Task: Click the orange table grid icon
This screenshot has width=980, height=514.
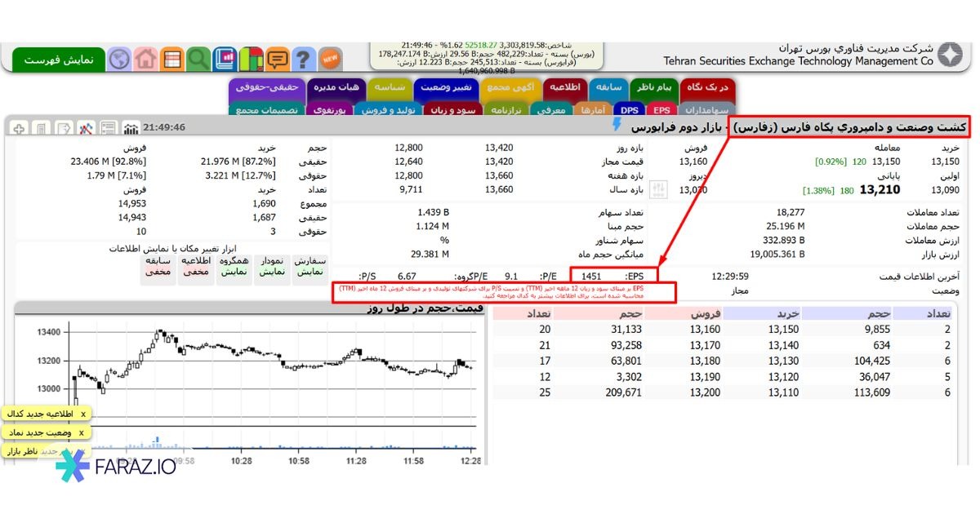Action: [172, 60]
